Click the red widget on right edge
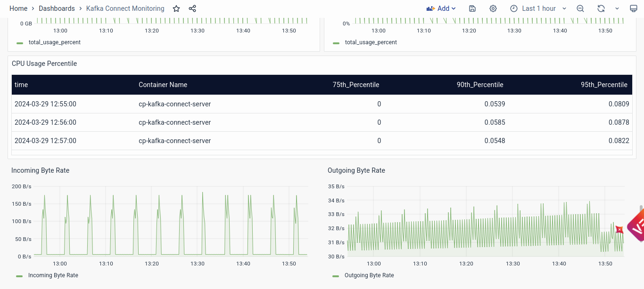 (x=636, y=227)
